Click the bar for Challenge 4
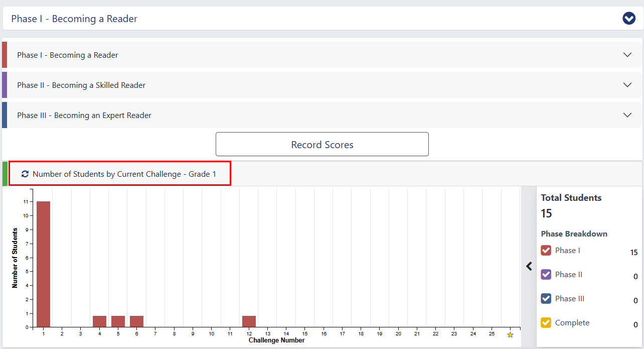644x349 pixels. 99,321
